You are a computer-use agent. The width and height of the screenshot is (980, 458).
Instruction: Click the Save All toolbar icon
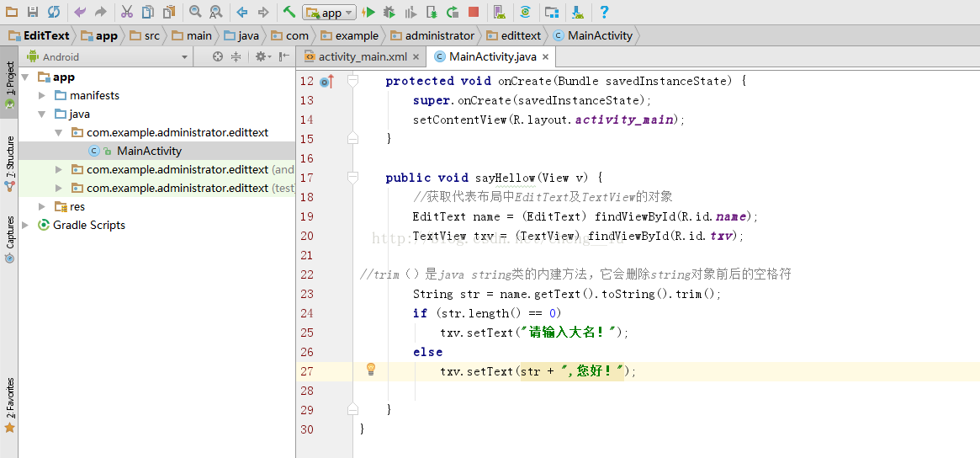click(33, 12)
